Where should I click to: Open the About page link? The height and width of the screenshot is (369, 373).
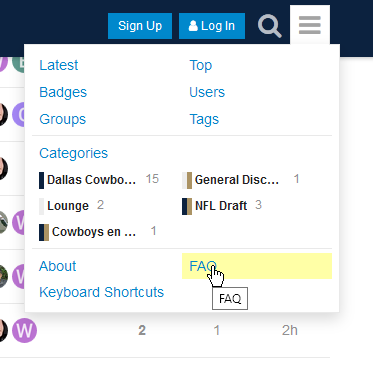pyautogui.click(x=58, y=266)
